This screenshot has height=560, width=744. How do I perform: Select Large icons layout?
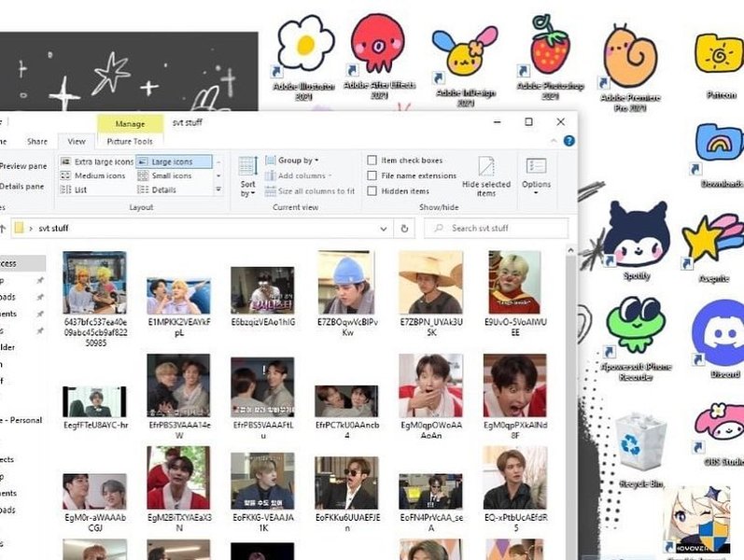pyautogui.click(x=174, y=161)
